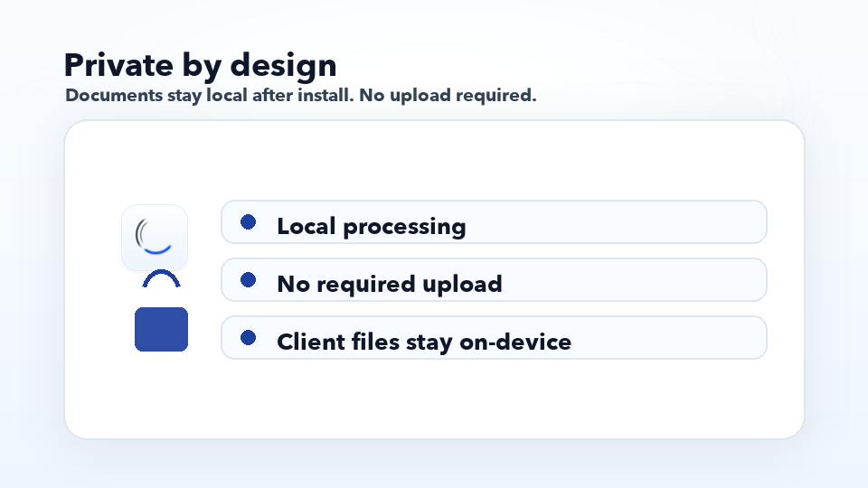This screenshot has width=868, height=488.
Task: Click the blue padlock icon
Action: point(161,310)
